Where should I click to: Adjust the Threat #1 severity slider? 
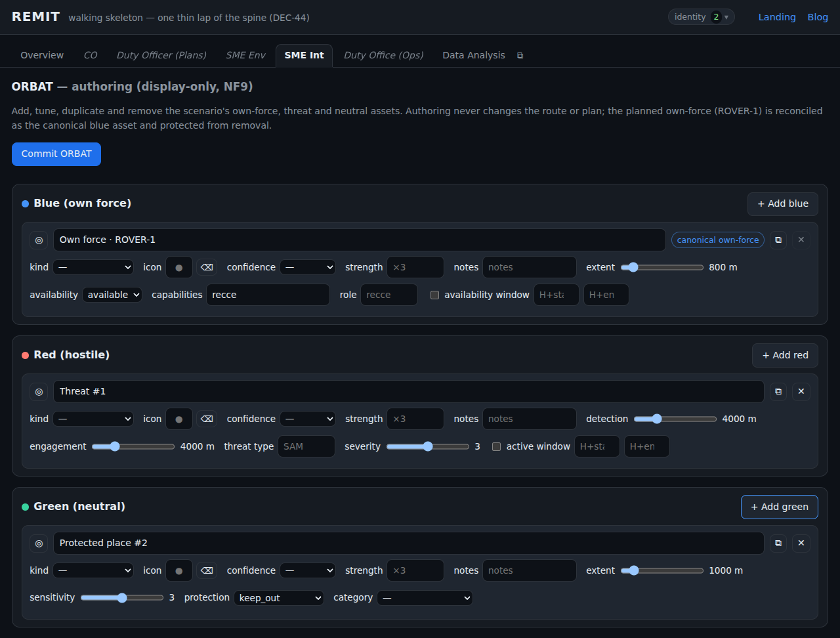(x=428, y=447)
